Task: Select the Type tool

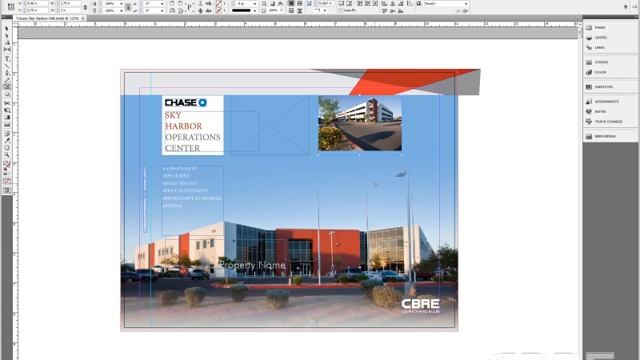Action: (x=7, y=59)
